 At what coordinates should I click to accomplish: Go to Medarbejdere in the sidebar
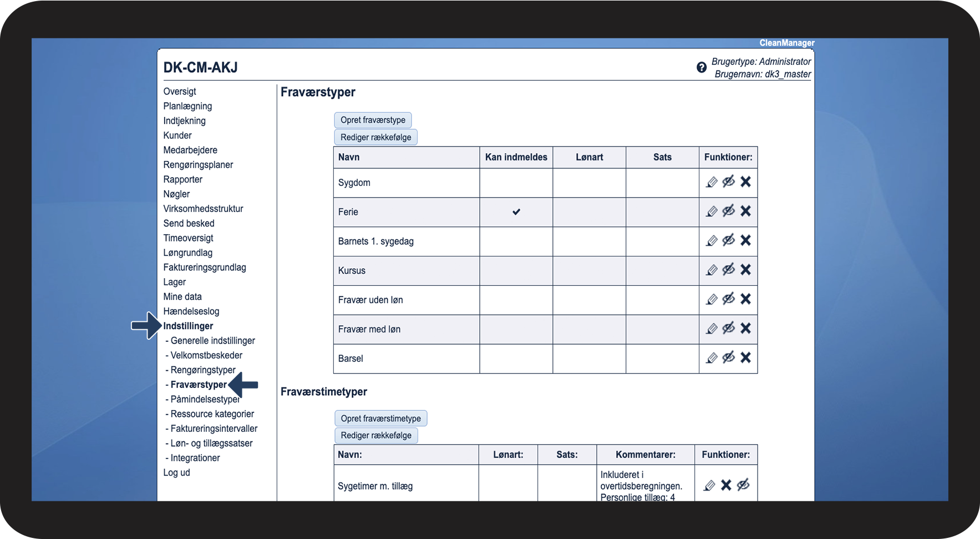tap(190, 150)
